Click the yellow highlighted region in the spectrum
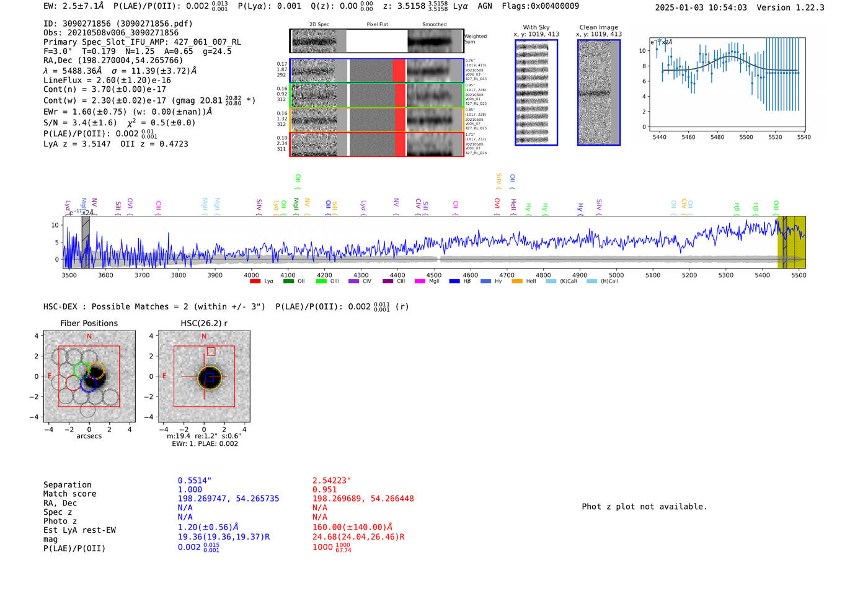Image resolution: width=868 pixels, height=591 pixels. click(x=792, y=242)
